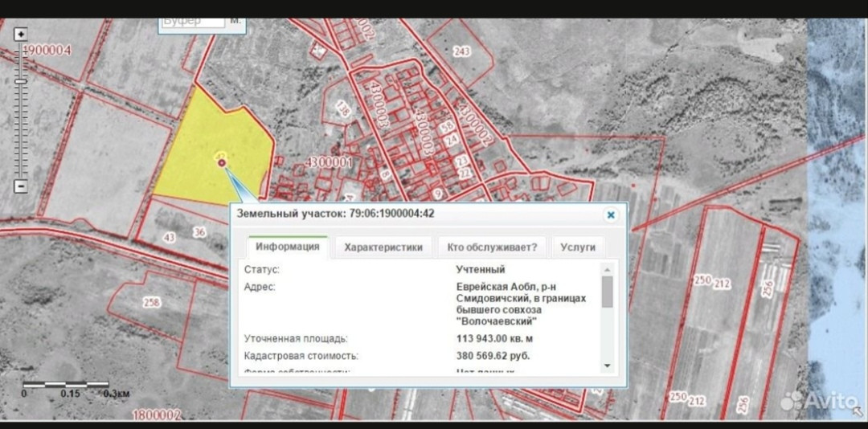Click the zoom out minus button
The height and width of the screenshot is (429, 868).
21,186
